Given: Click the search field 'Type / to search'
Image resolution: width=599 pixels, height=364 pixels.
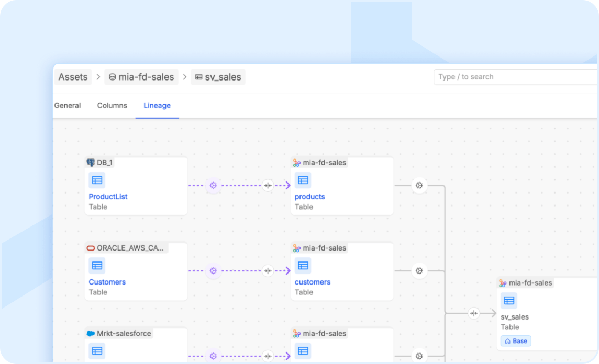Looking at the screenshot, I should click(516, 77).
